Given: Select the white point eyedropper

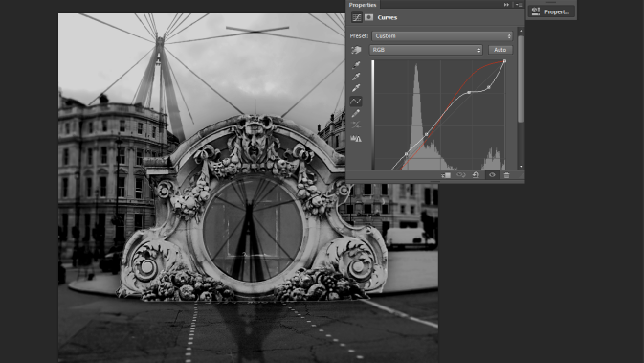Looking at the screenshot, I should (x=356, y=88).
